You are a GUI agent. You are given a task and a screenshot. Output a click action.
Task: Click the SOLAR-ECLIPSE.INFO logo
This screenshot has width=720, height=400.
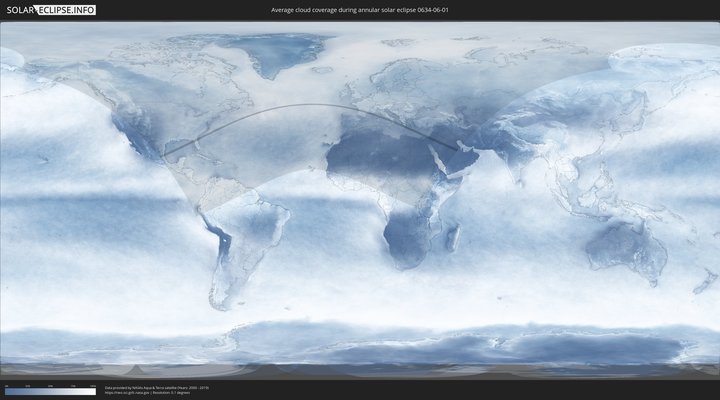coord(51,10)
